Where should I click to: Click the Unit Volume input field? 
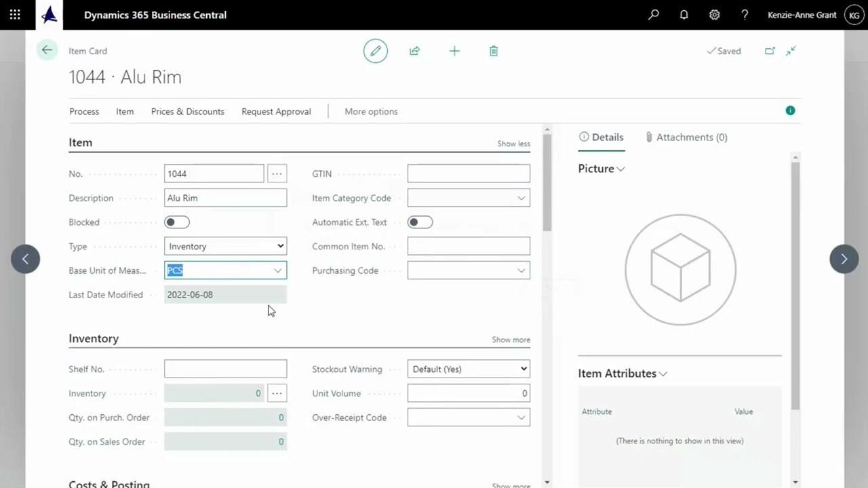pos(469,393)
